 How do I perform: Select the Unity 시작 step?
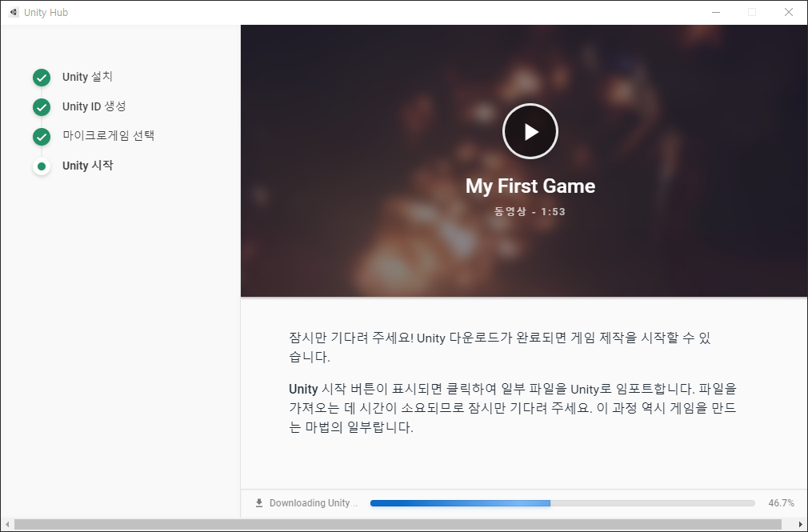click(x=88, y=166)
